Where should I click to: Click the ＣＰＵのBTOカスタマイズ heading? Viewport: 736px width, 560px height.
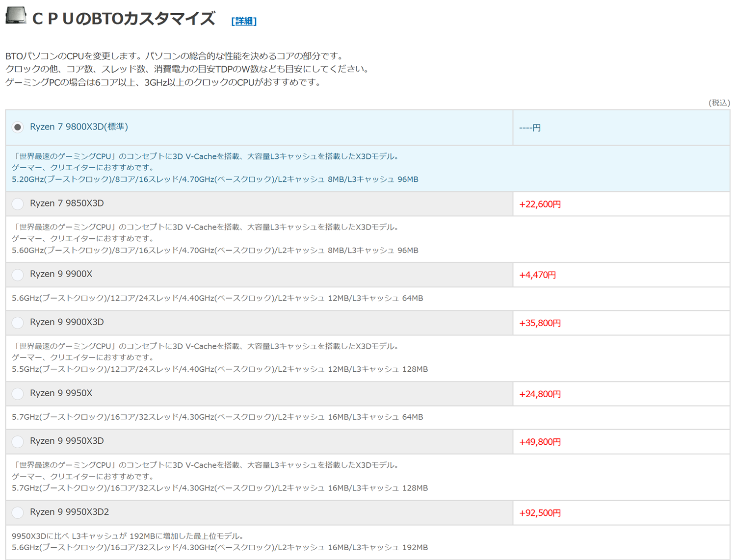point(123,19)
